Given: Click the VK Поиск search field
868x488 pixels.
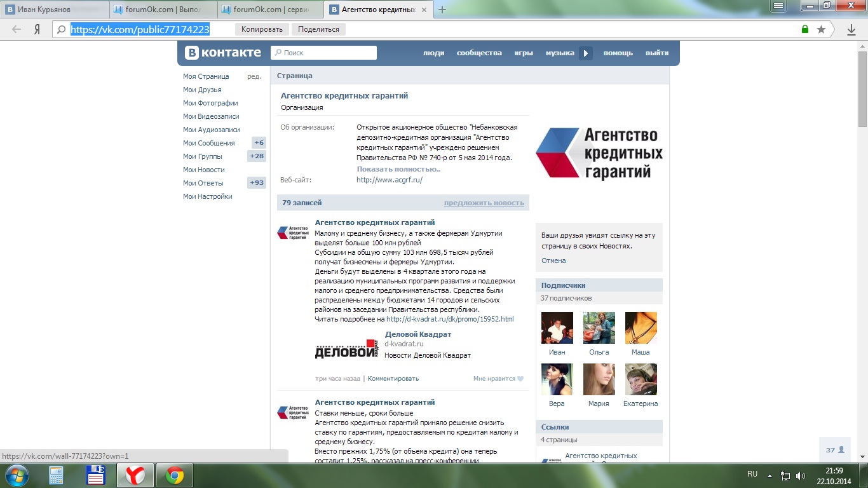Looking at the screenshot, I should (324, 53).
